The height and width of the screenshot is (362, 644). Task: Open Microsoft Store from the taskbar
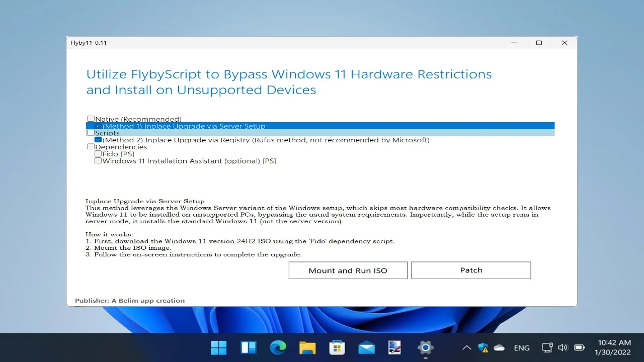[x=337, y=347]
